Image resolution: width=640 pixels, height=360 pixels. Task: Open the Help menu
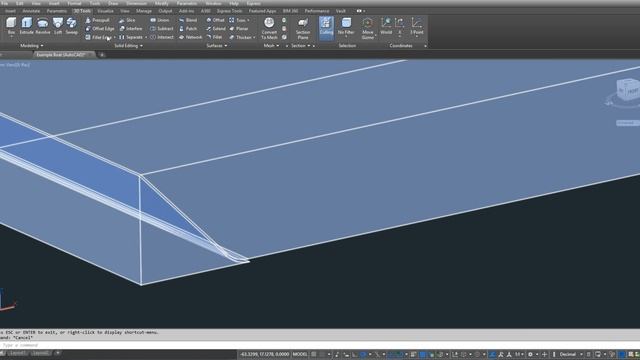click(x=234, y=3)
